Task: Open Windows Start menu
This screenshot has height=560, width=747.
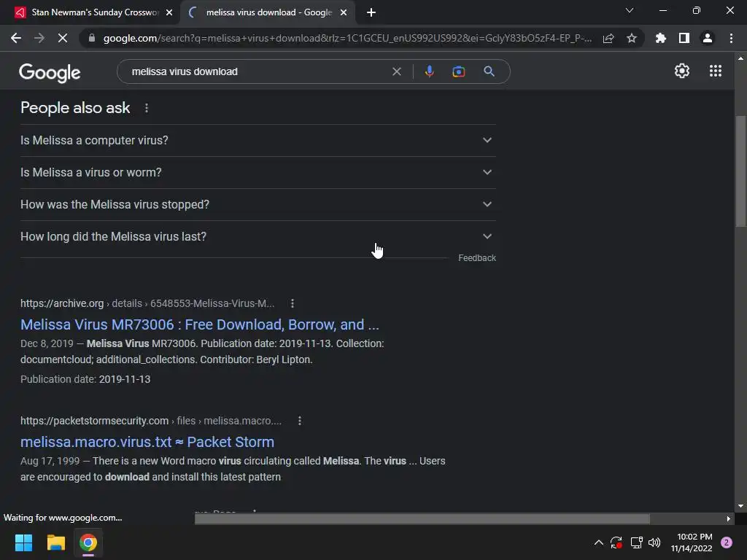Action: click(x=23, y=542)
